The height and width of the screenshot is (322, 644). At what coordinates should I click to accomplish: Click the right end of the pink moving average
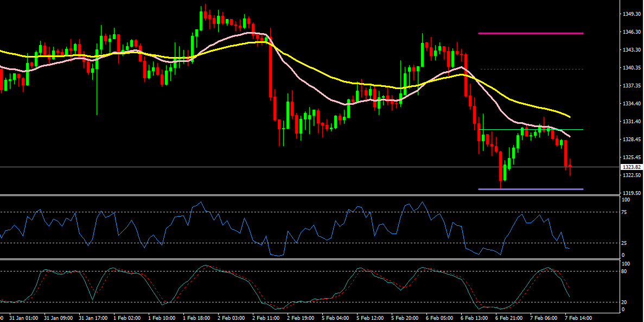click(x=569, y=136)
